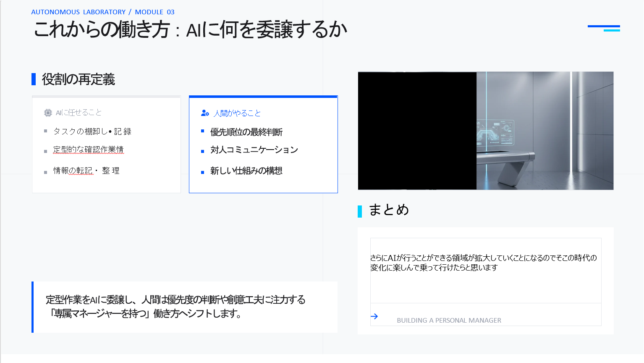644x363 pixels.
Task: Click the blue bar marker beside 役割の再定義
Action: 34,79
